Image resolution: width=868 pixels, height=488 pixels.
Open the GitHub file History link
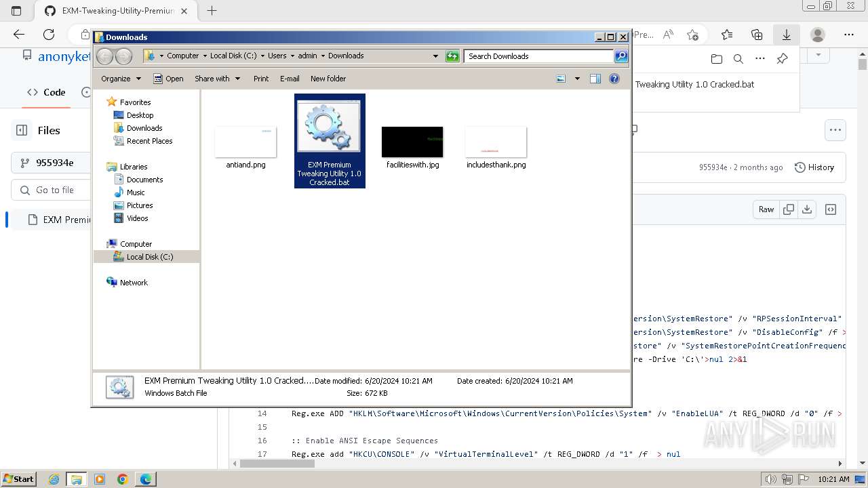[x=814, y=167]
